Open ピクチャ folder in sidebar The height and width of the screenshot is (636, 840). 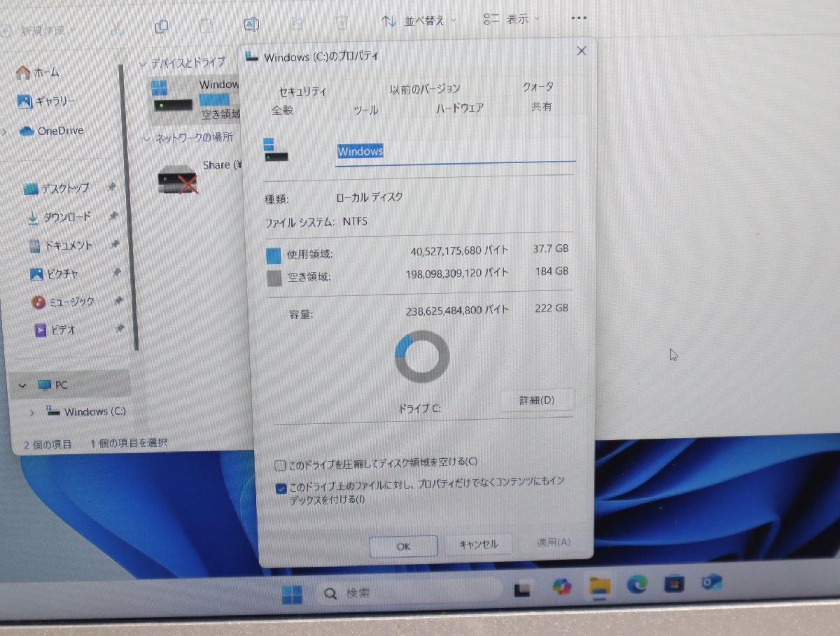pyautogui.click(x=54, y=274)
